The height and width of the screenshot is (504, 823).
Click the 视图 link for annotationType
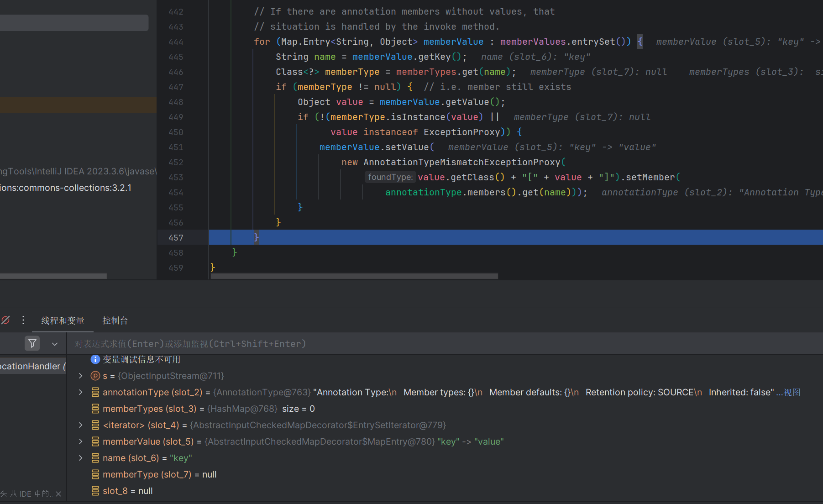coord(792,392)
